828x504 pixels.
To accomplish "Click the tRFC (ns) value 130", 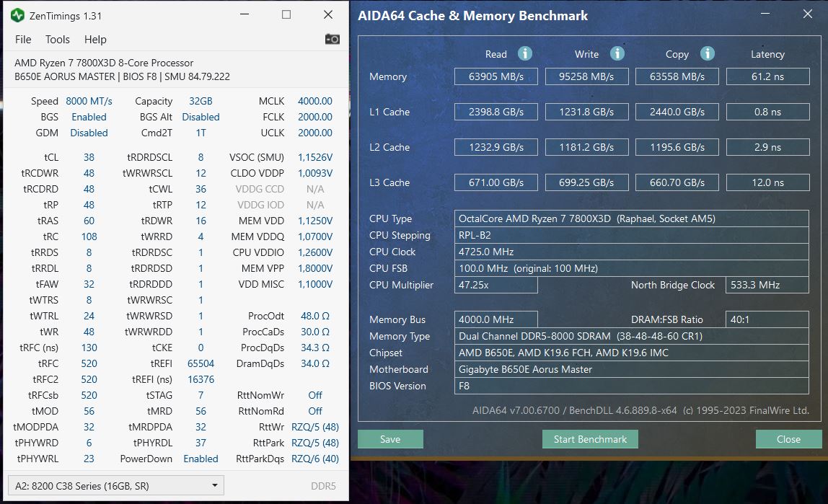I will (x=89, y=348).
